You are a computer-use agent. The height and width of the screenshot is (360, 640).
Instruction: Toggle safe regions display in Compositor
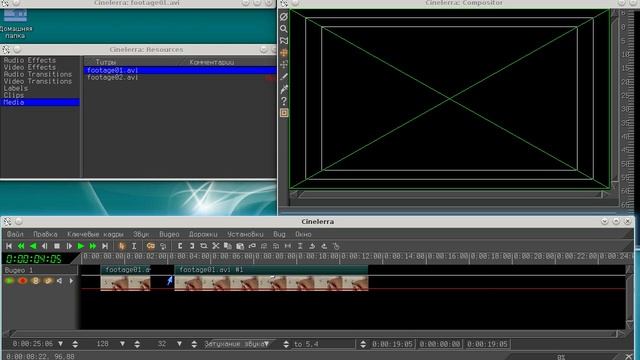click(284, 113)
